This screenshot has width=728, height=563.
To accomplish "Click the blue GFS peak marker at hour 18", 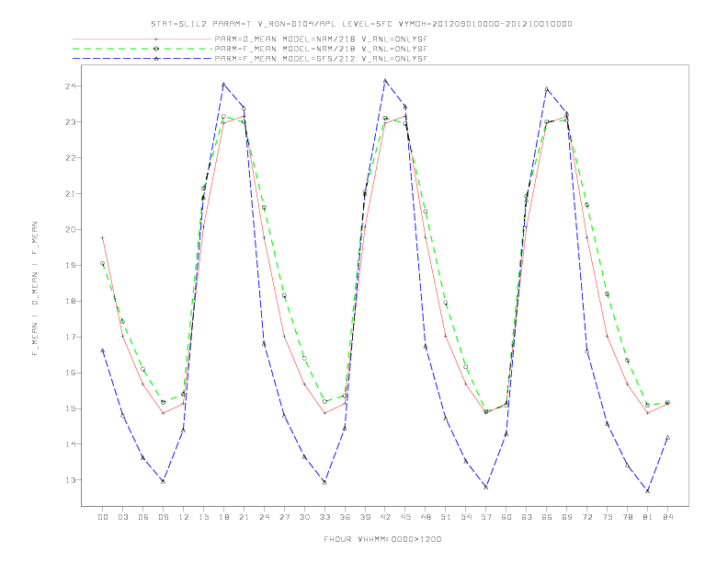I will coord(223,85).
